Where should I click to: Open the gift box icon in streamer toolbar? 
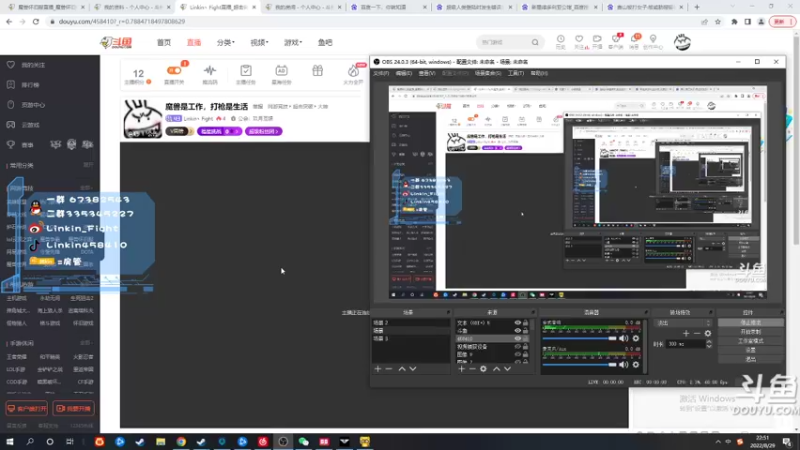point(317,70)
